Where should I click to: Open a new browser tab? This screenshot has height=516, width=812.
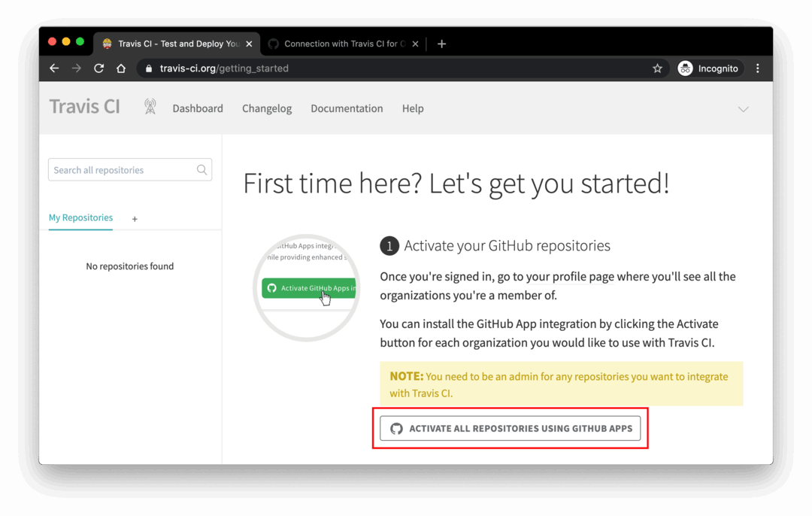pyautogui.click(x=441, y=44)
